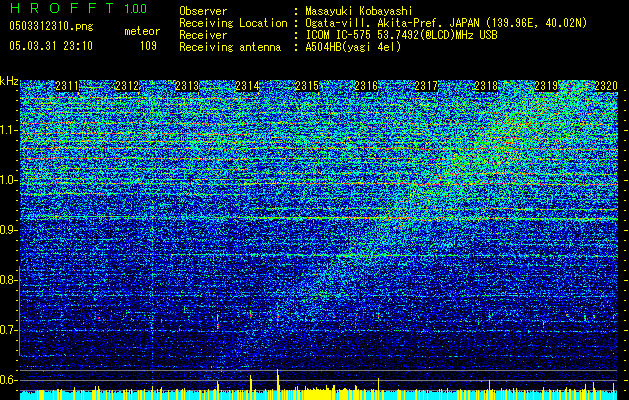Click the 2320 time marker
The width and height of the screenshot is (629, 400).
[606, 86]
